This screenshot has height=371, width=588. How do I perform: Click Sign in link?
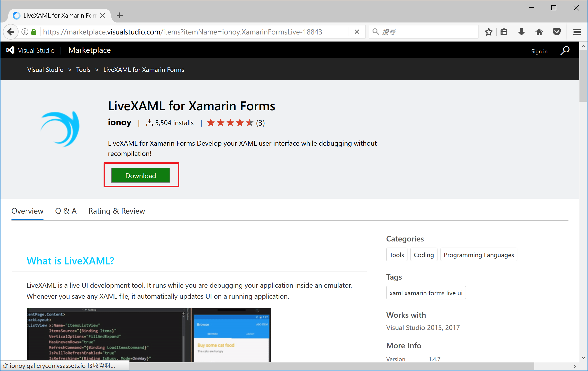click(539, 51)
